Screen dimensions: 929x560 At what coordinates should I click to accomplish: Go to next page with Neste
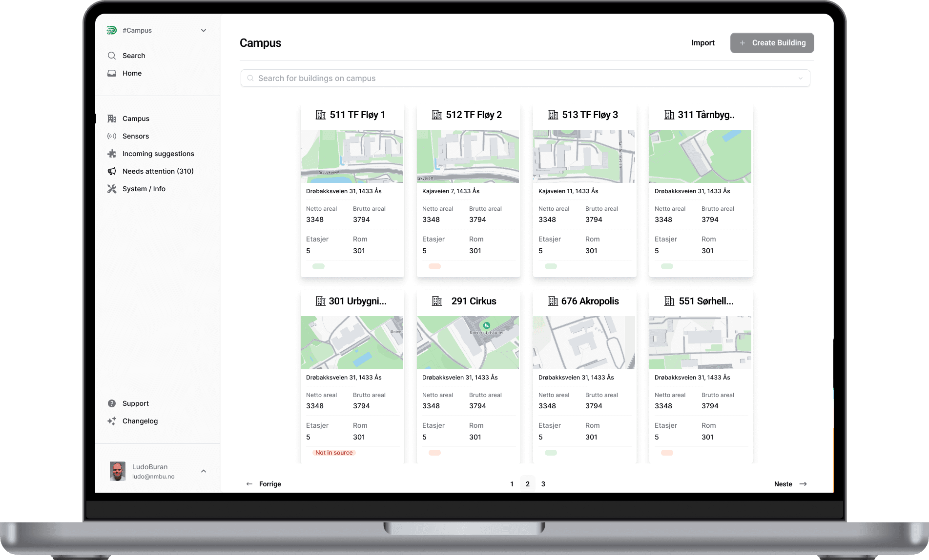click(x=790, y=484)
